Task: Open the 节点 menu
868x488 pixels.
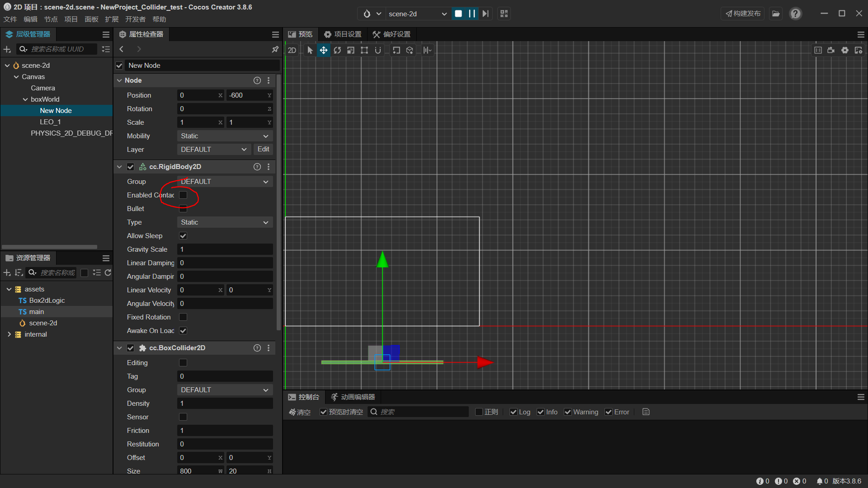Action: click(51, 19)
